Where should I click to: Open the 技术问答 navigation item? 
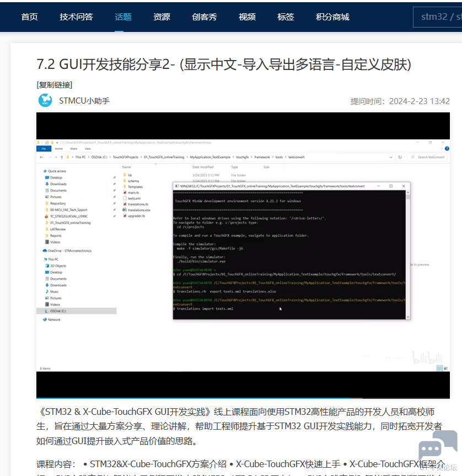coord(76,17)
